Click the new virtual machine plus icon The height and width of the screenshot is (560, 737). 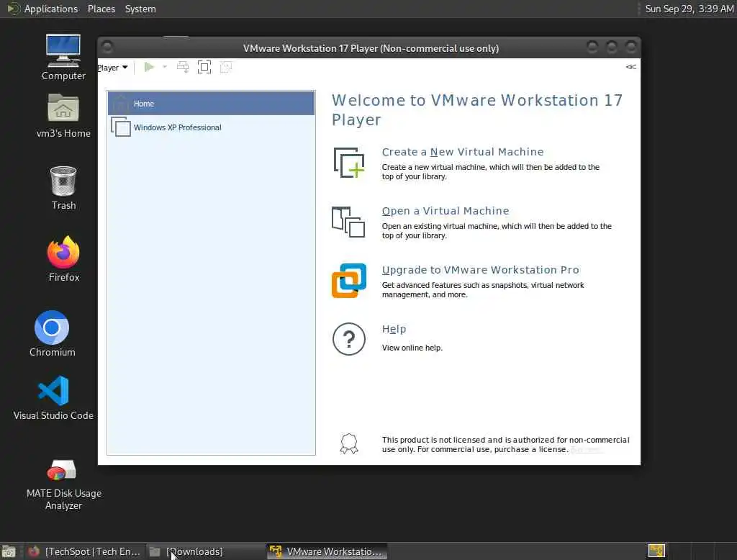pos(349,163)
